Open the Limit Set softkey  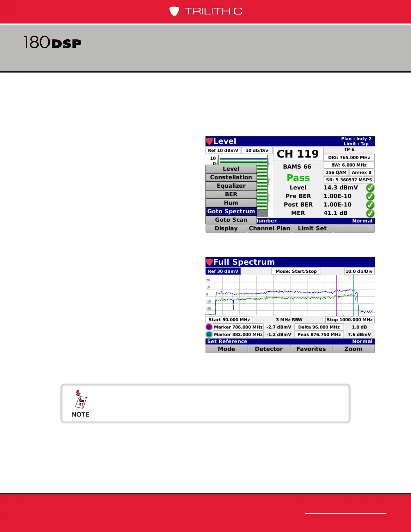pos(312,228)
